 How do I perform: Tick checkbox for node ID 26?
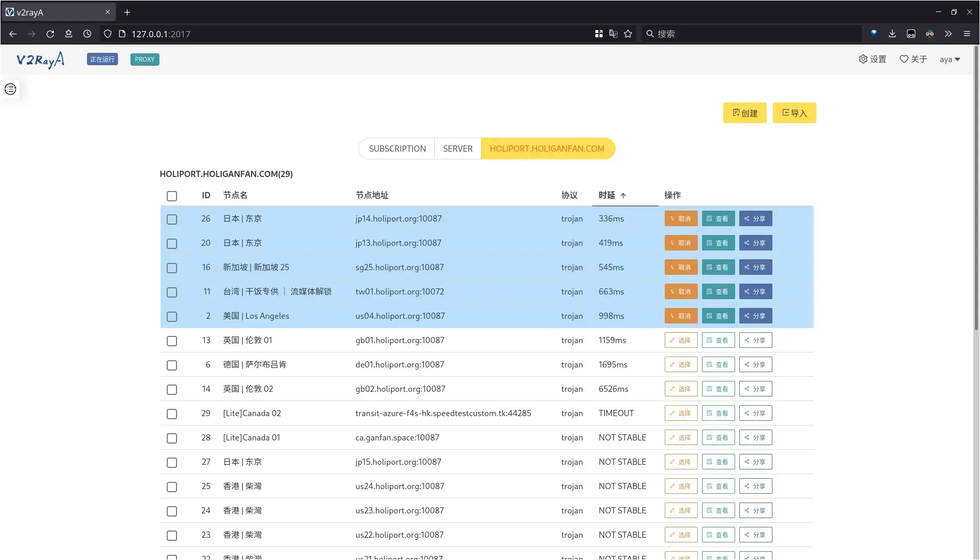172,219
